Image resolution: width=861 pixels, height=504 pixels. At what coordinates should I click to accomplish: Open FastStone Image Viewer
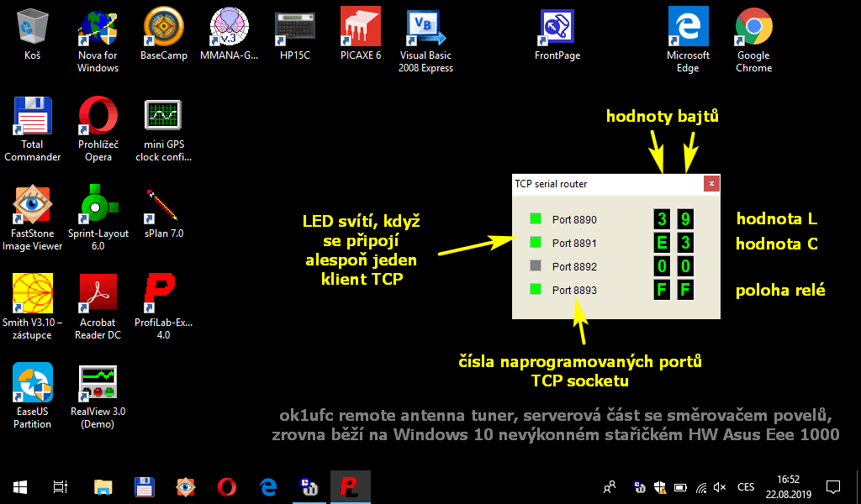pyautogui.click(x=32, y=206)
